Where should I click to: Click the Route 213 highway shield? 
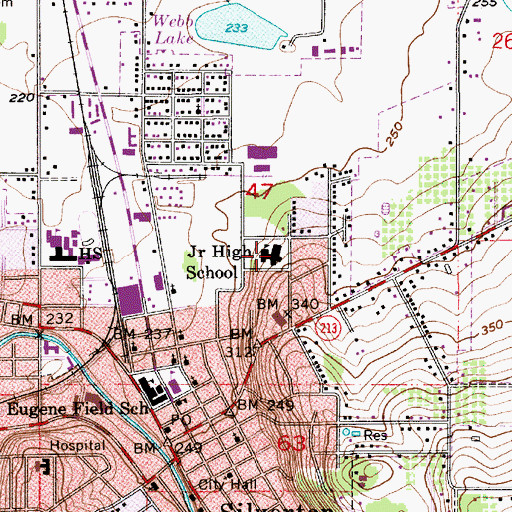(328, 328)
